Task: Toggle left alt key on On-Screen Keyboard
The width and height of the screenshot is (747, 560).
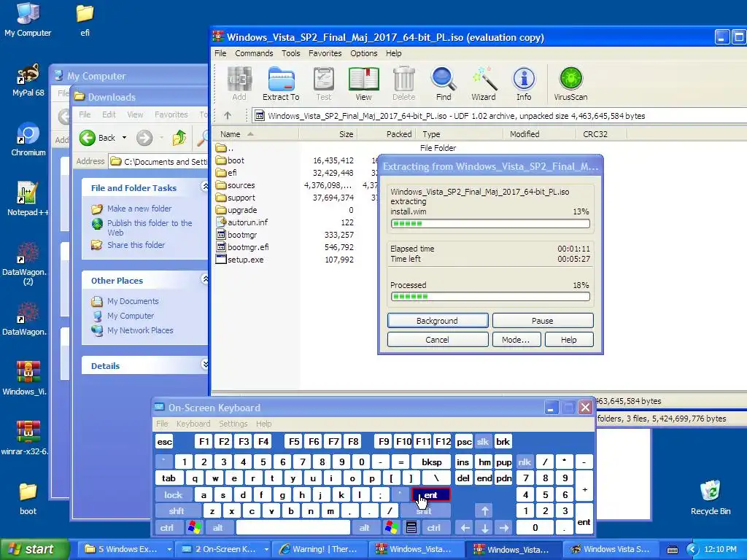Action: (217, 528)
